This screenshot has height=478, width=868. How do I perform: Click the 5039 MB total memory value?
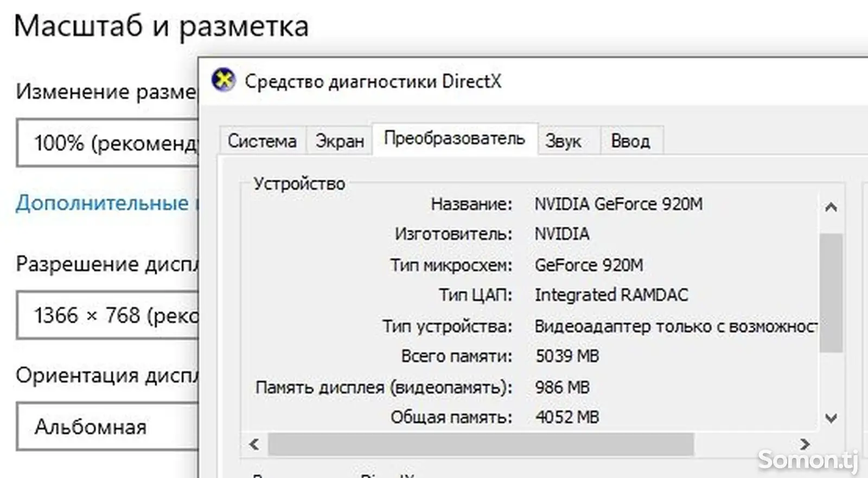click(x=567, y=356)
